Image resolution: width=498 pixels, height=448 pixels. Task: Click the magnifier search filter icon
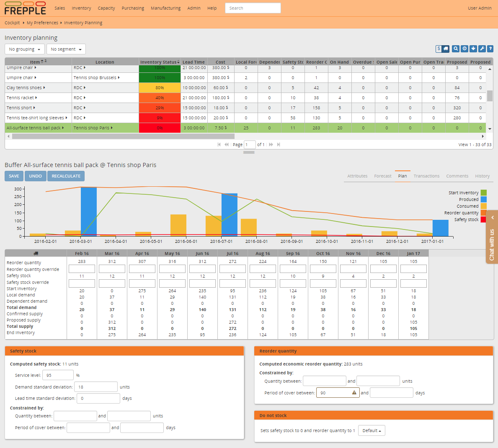pyautogui.click(x=456, y=49)
